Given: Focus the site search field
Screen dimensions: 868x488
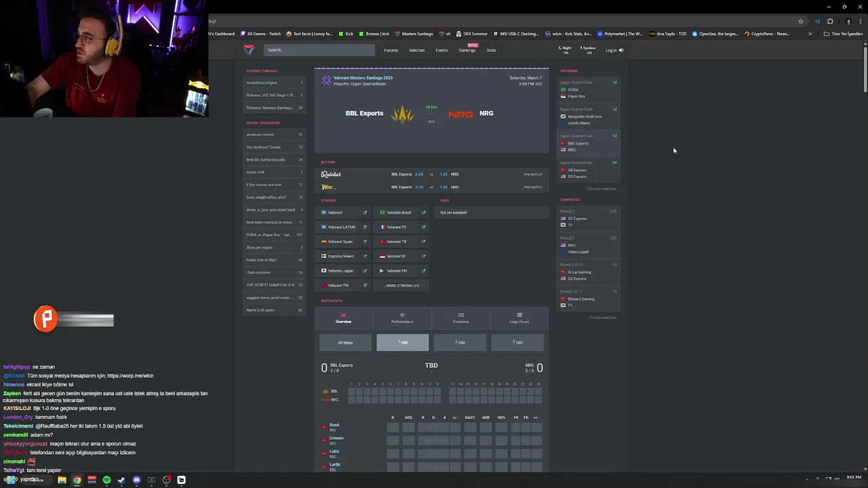Looking at the screenshot, I should tap(319, 49).
